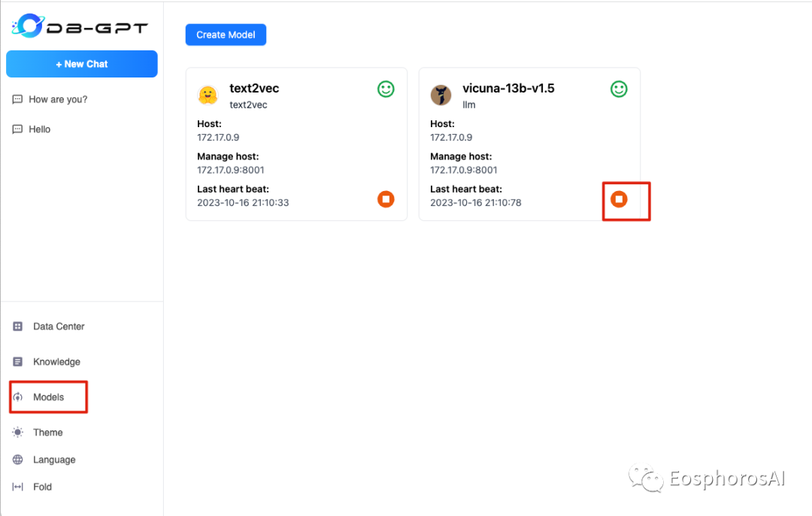
Task: Open the "Hello" chat conversation
Action: click(x=39, y=129)
